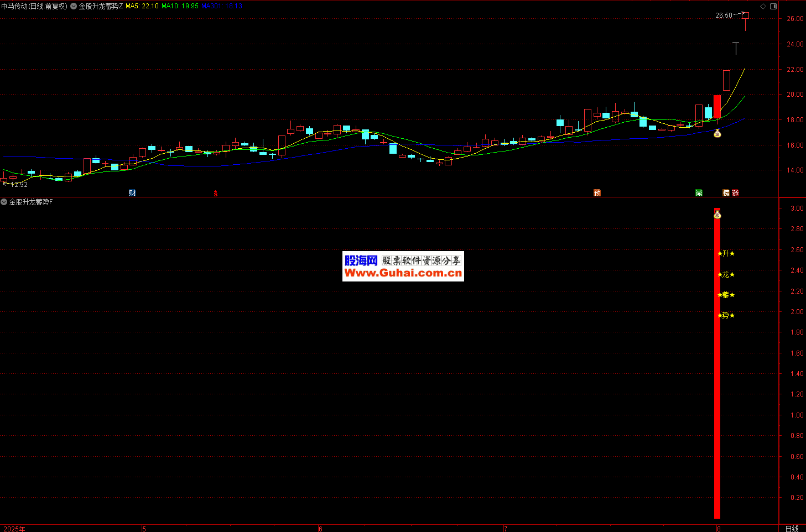This screenshot has height=532, width=806.
Task: Click the 1.00 value on sub-chart axis
Action: (x=797, y=415)
